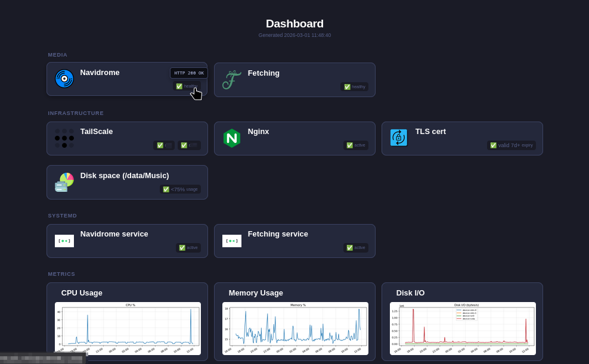This screenshot has width=589, height=364.
Task: Open the Navidrome card title
Action: pyautogui.click(x=100, y=73)
